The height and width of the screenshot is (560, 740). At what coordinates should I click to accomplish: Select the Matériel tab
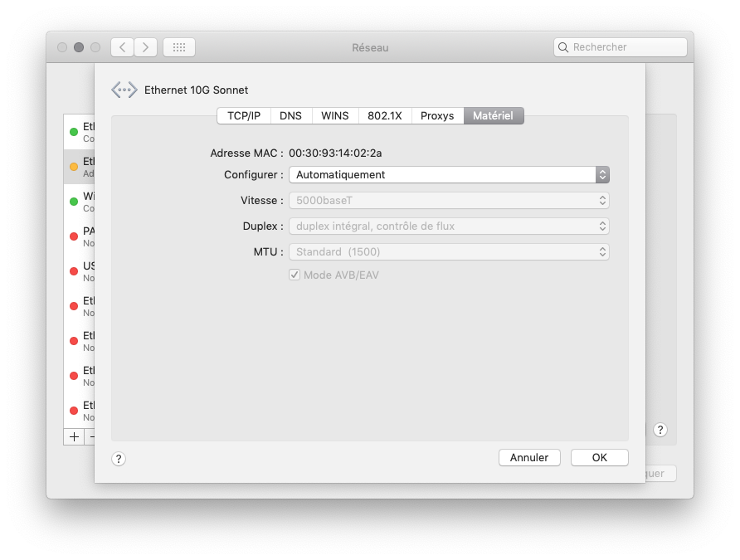493,115
